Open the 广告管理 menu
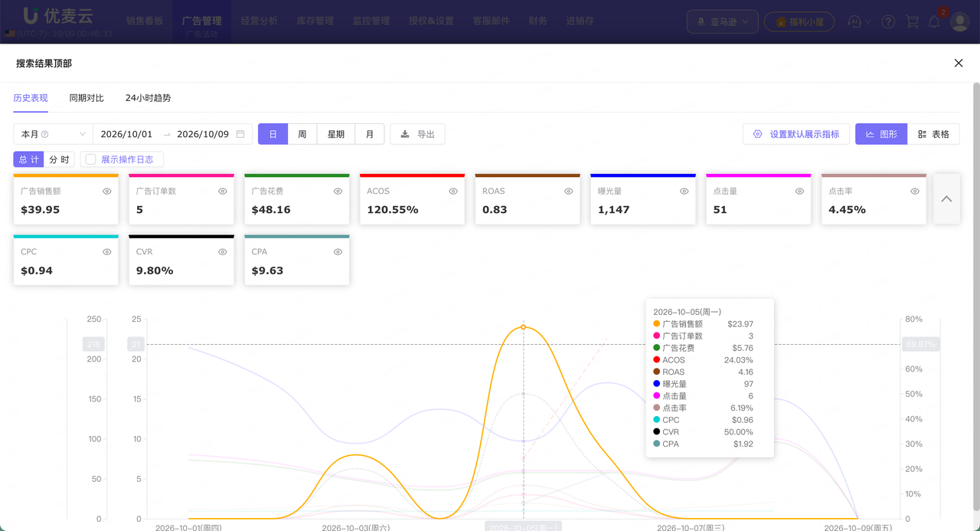 pyautogui.click(x=201, y=21)
